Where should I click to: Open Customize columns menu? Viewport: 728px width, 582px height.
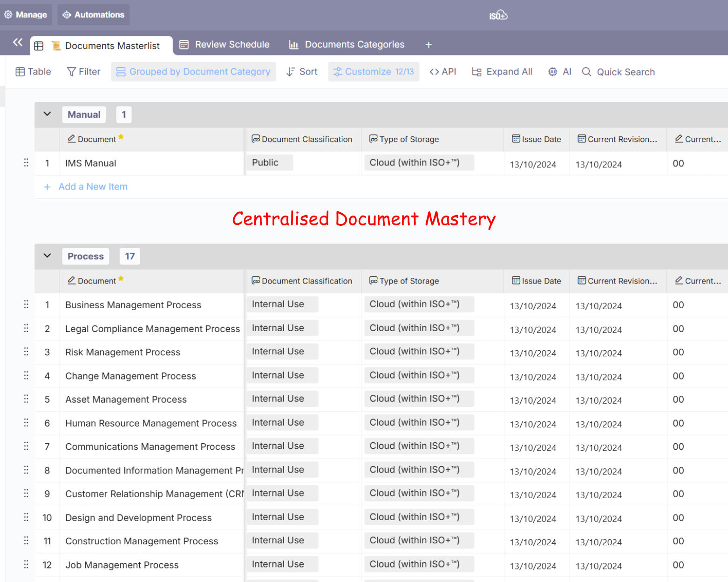tap(374, 72)
